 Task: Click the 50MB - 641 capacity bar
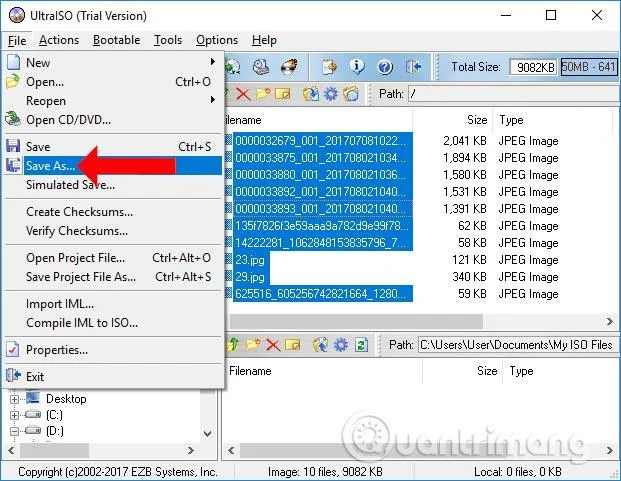pyautogui.click(x=589, y=67)
